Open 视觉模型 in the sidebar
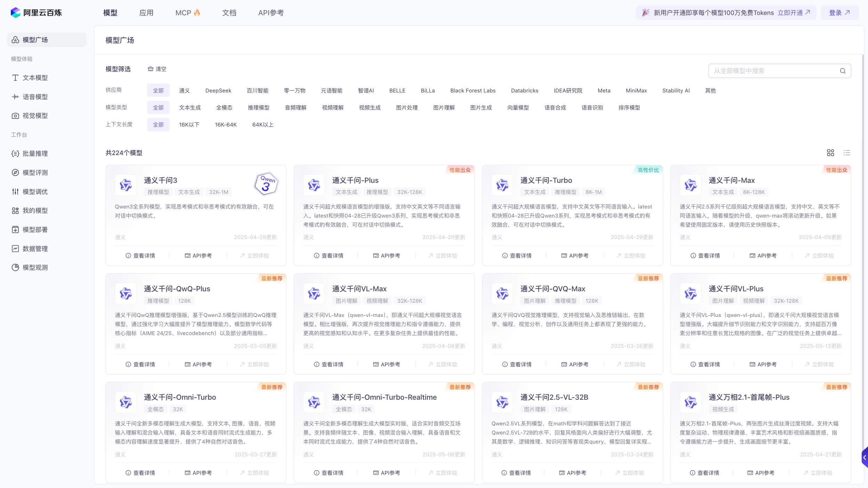 tap(35, 116)
